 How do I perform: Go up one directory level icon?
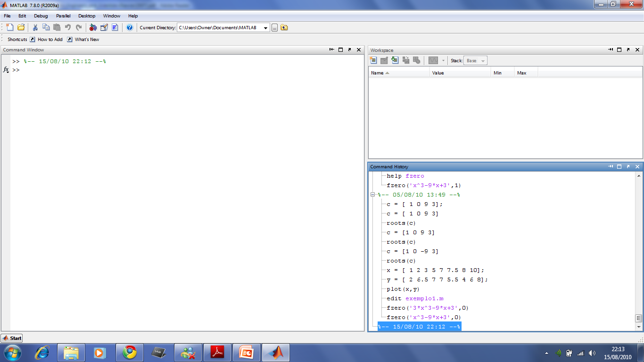284,27
